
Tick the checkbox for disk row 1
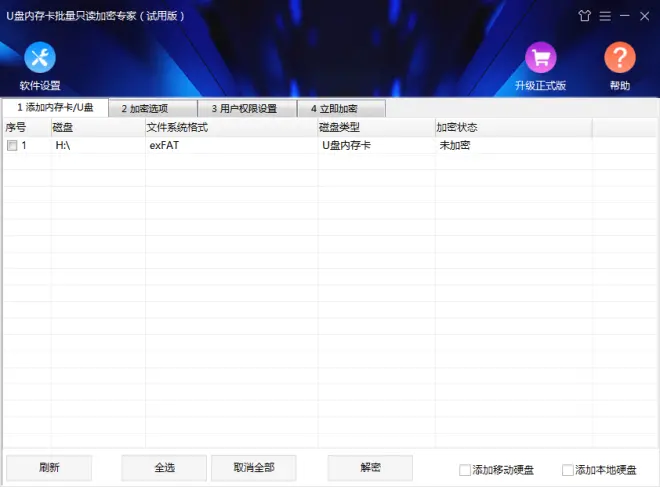coord(12,146)
